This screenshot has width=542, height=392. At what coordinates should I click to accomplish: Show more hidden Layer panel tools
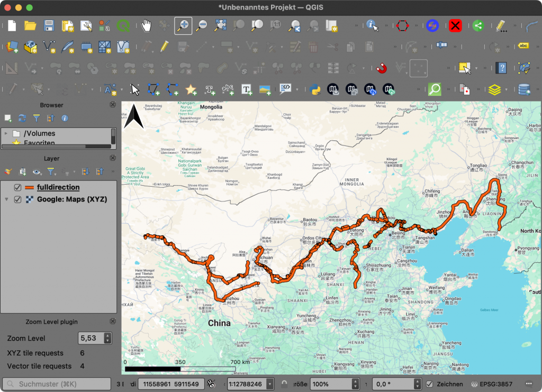113,171
